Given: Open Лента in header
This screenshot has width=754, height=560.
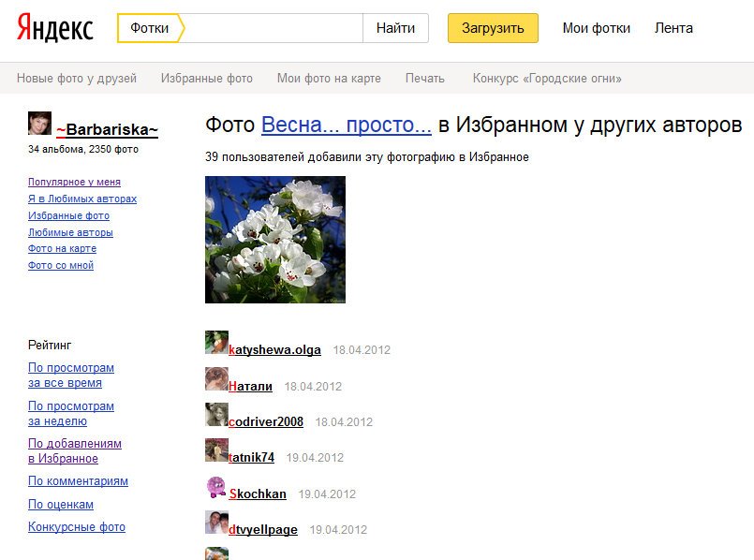Looking at the screenshot, I should point(673,28).
